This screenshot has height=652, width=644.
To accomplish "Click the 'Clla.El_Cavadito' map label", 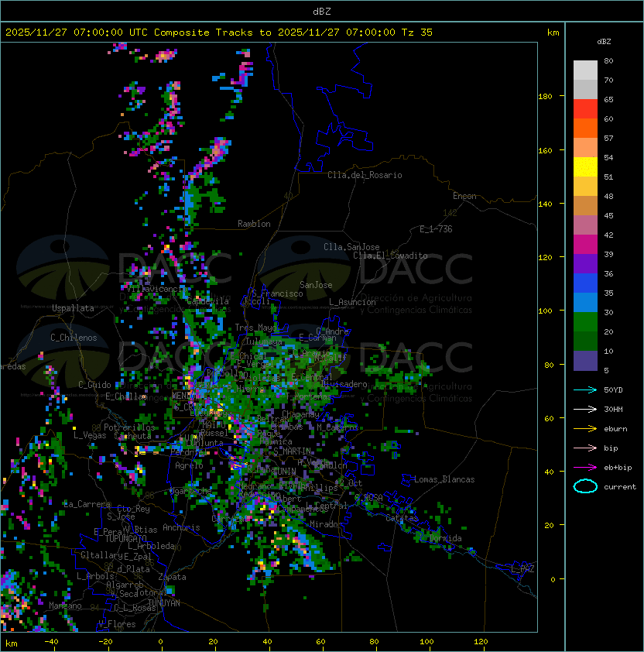I will click(390, 256).
